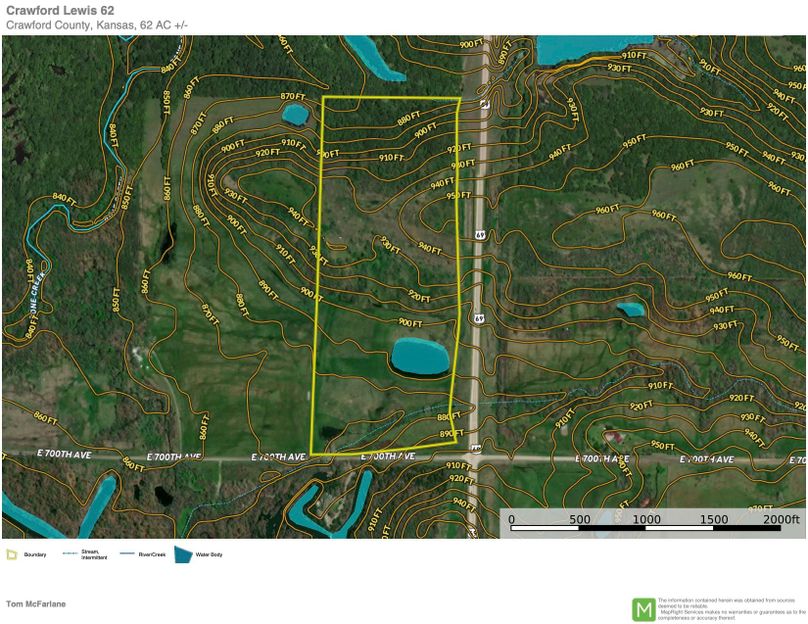Screen dimensions: 808x624
Task: Click the small pond northwest of the boundary
Action: click(295, 115)
